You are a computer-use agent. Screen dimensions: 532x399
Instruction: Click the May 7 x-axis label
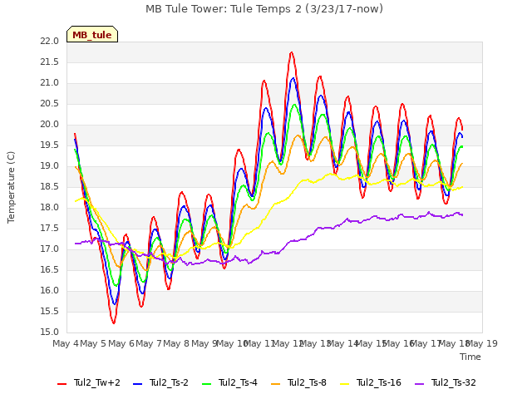click(149, 343)
